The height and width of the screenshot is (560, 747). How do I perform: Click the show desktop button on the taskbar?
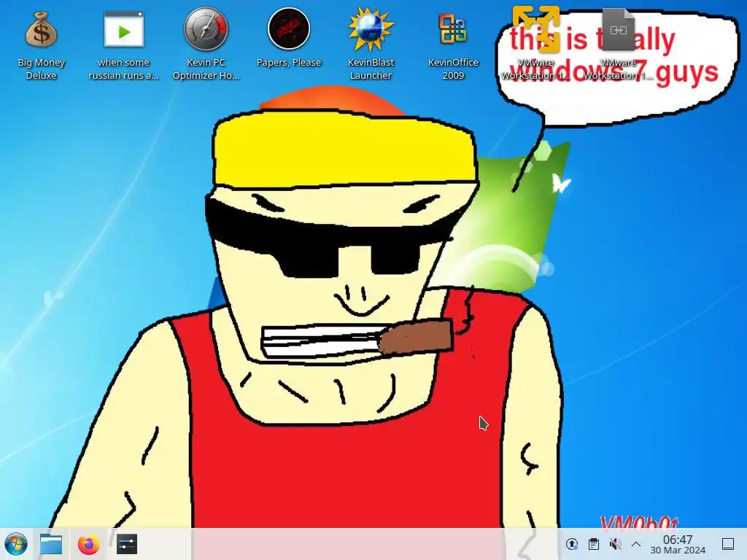tap(728, 544)
